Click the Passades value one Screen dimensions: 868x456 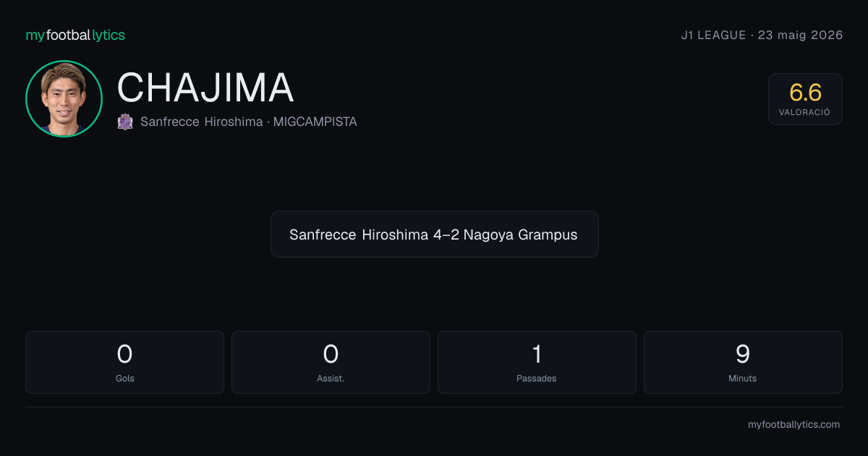point(537,354)
